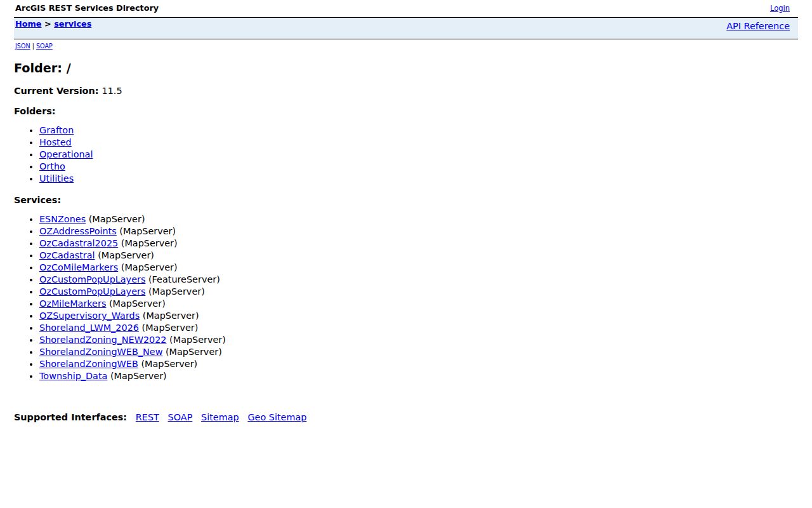Open the Township_Data service
Image resolution: width=812 pixels, height=508 pixels.
(73, 376)
